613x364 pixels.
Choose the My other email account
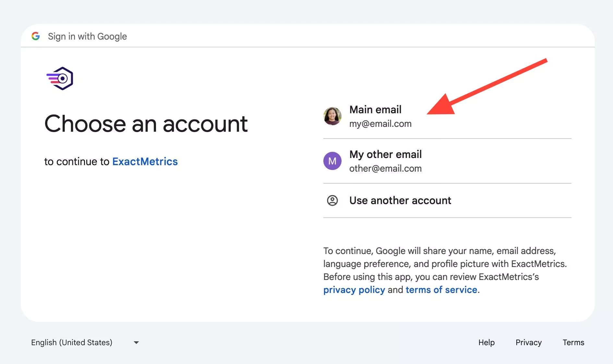click(447, 161)
